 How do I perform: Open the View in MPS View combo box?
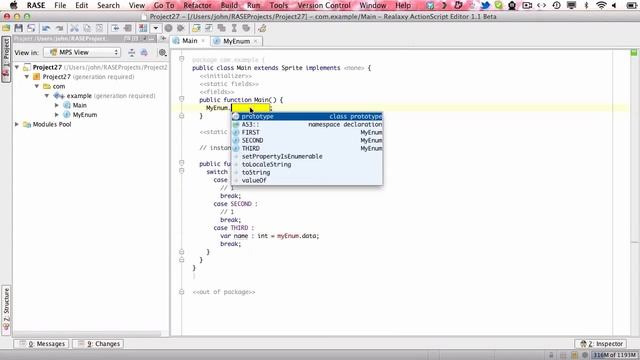pos(82,52)
